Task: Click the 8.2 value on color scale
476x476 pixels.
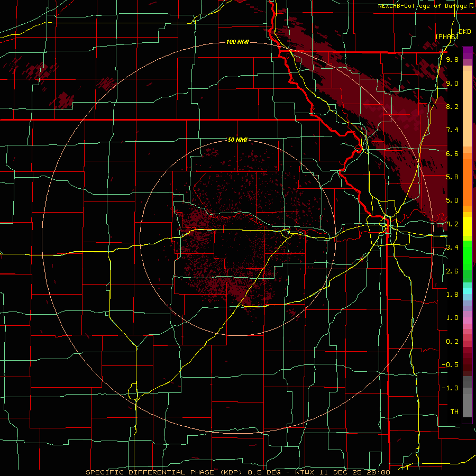Action: [452, 106]
